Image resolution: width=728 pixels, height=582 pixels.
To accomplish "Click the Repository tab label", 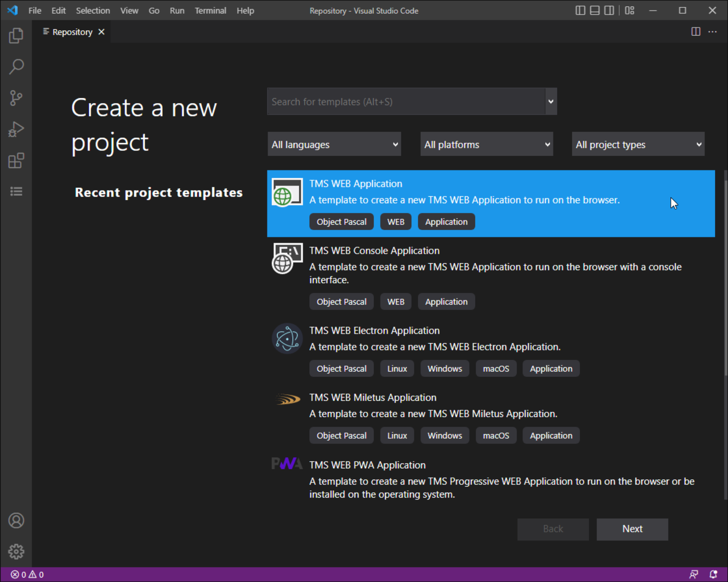I will click(71, 31).
